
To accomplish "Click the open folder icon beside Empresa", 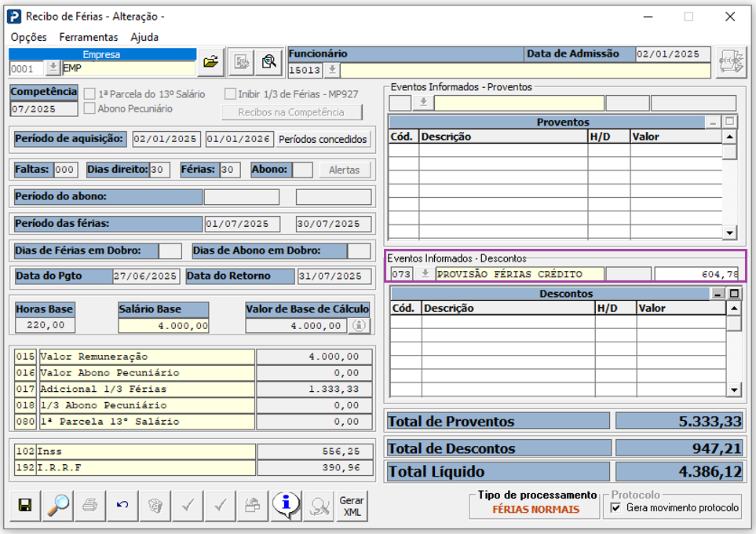I will point(210,62).
